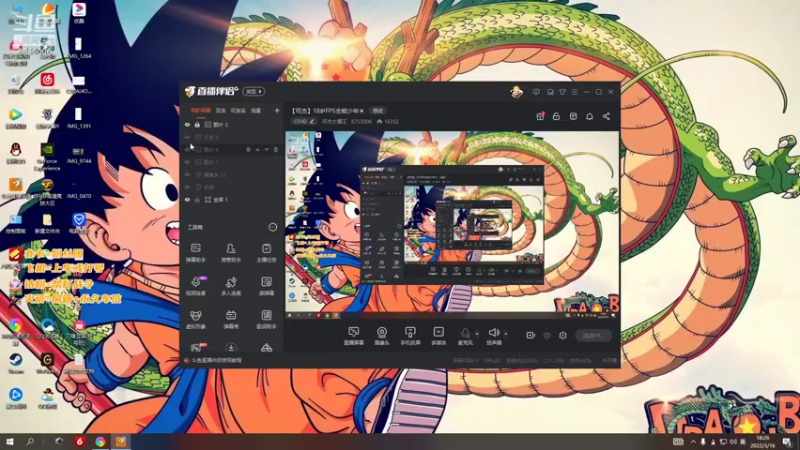The width and height of the screenshot is (800, 450).
Task: Open the layout grid icon above preview
Action: click(573, 116)
